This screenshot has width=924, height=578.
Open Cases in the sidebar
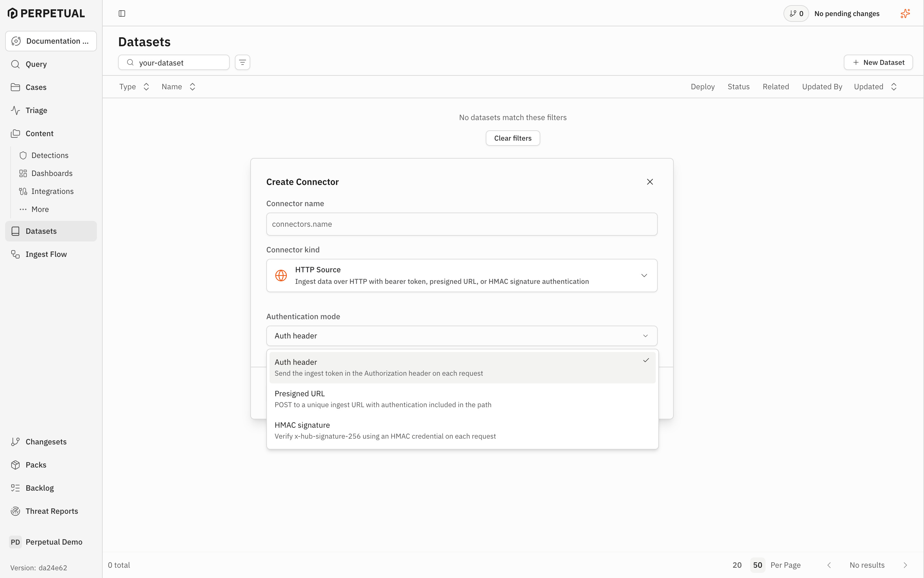pyautogui.click(x=51, y=87)
